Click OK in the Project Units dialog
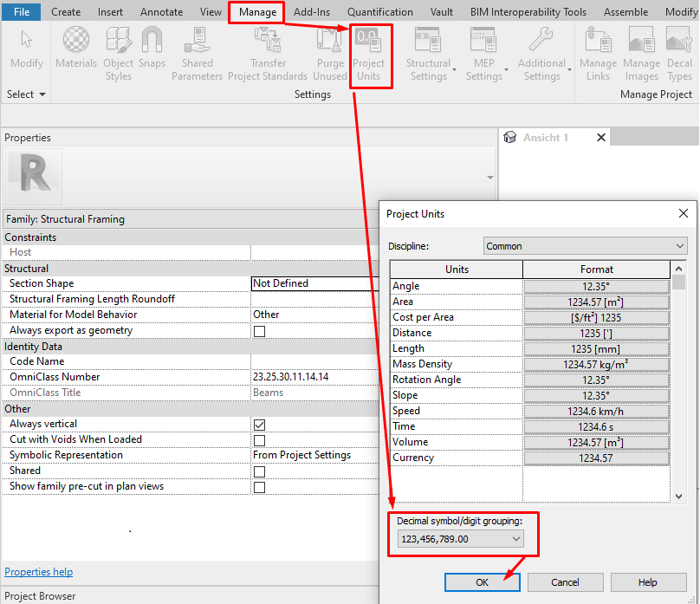700x604 pixels. coord(482,581)
